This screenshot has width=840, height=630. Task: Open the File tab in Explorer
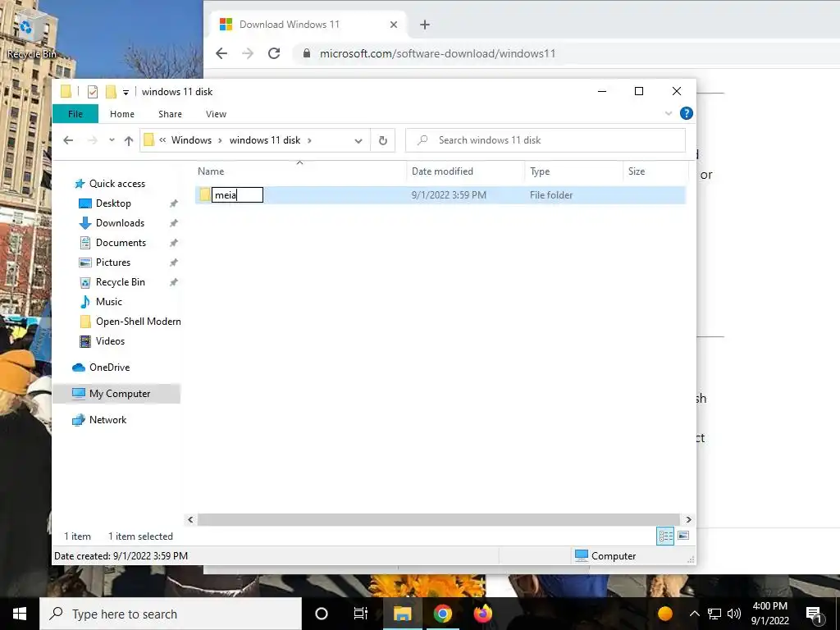[x=75, y=113]
